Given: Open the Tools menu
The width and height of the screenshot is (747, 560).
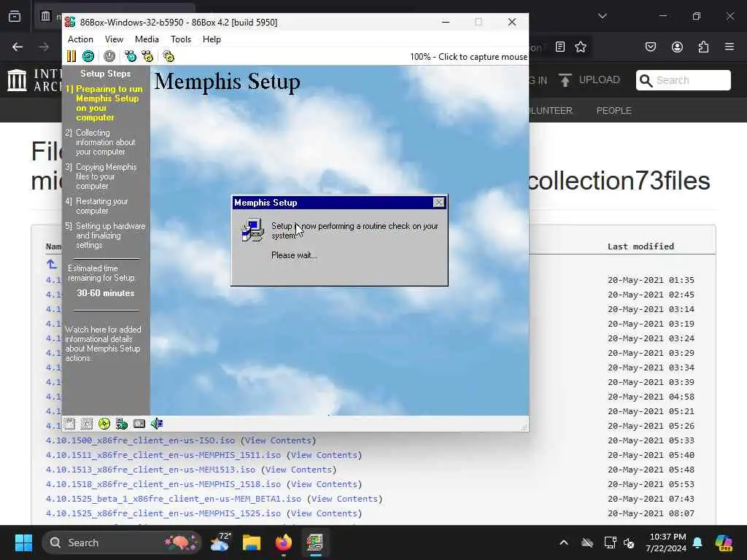Looking at the screenshot, I should pos(181,39).
